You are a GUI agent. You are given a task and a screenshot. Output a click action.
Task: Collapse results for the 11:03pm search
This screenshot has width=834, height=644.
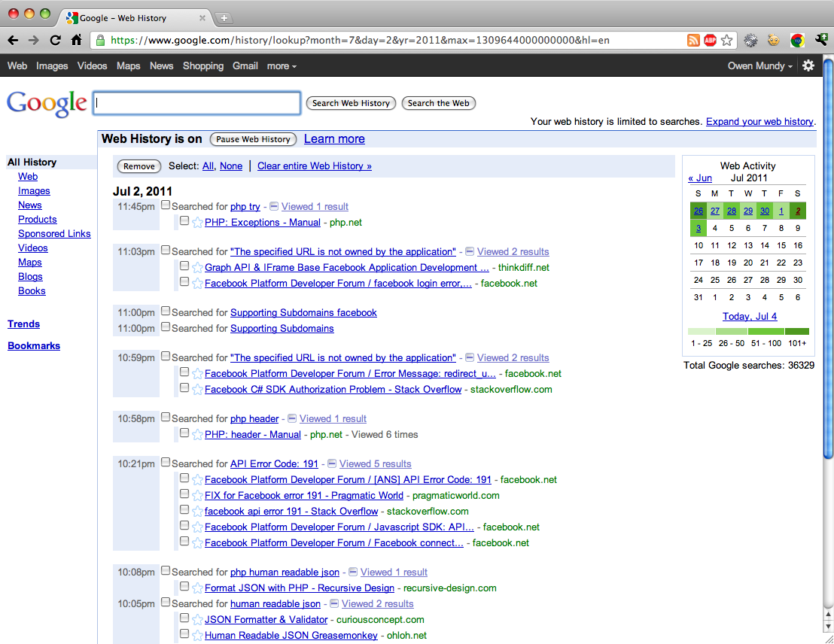pos(470,251)
